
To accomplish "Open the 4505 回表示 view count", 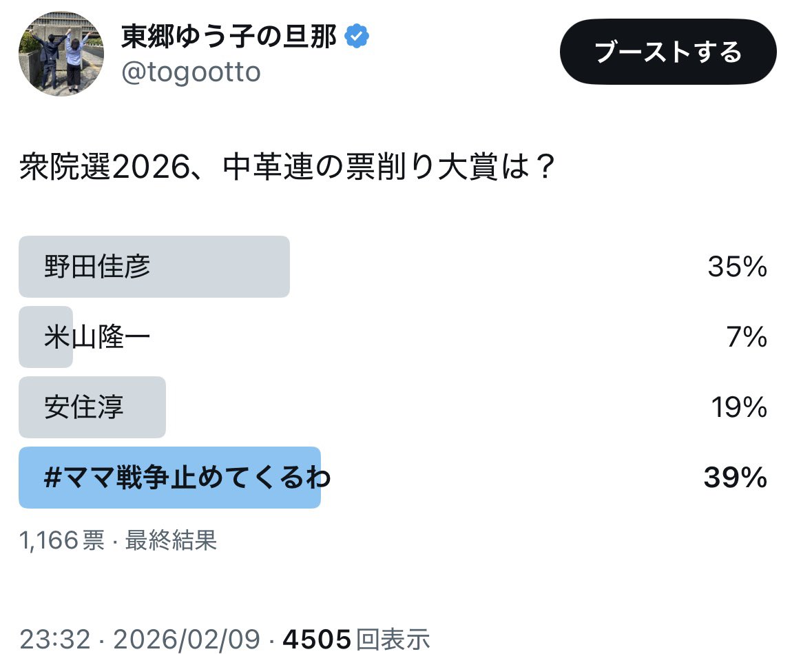I will point(356,640).
